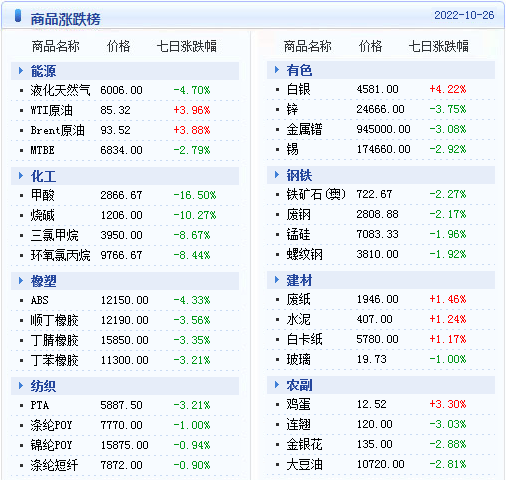Image resolution: width=506 pixels, height=480 pixels.
Task: Select the WTI原油 price 85.32
Action: [115, 110]
